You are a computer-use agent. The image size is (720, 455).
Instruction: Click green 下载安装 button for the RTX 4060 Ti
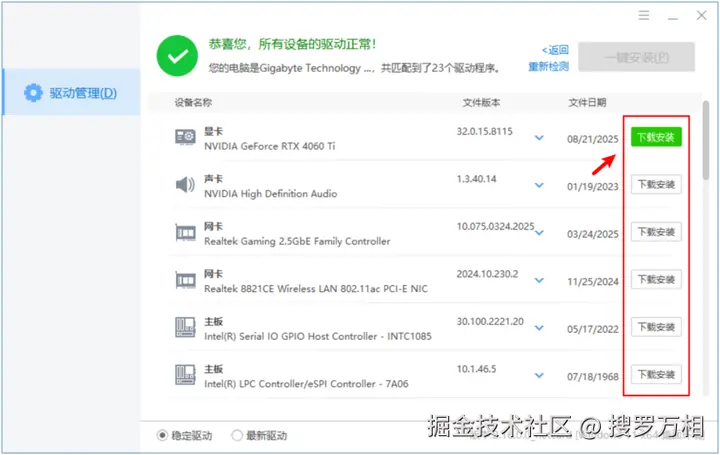[x=656, y=137]
